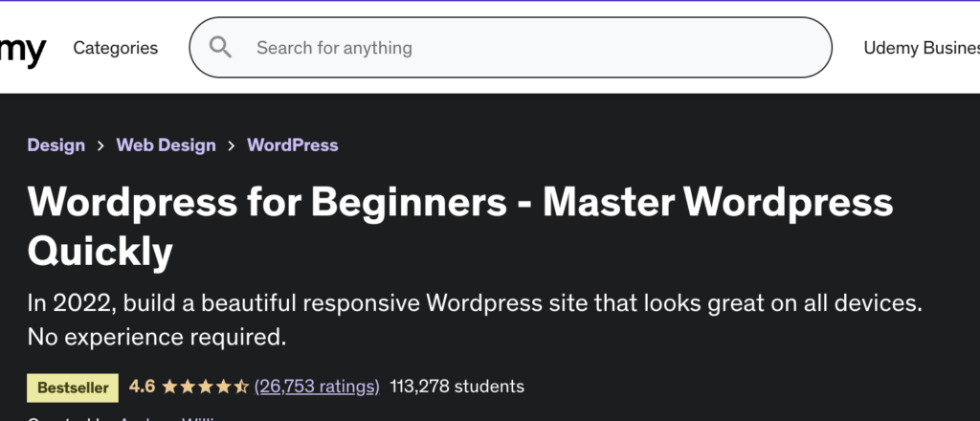Click the Udemy logo
Image resolution: width=980 pixels, height=421 pixels.
(23, 52)
